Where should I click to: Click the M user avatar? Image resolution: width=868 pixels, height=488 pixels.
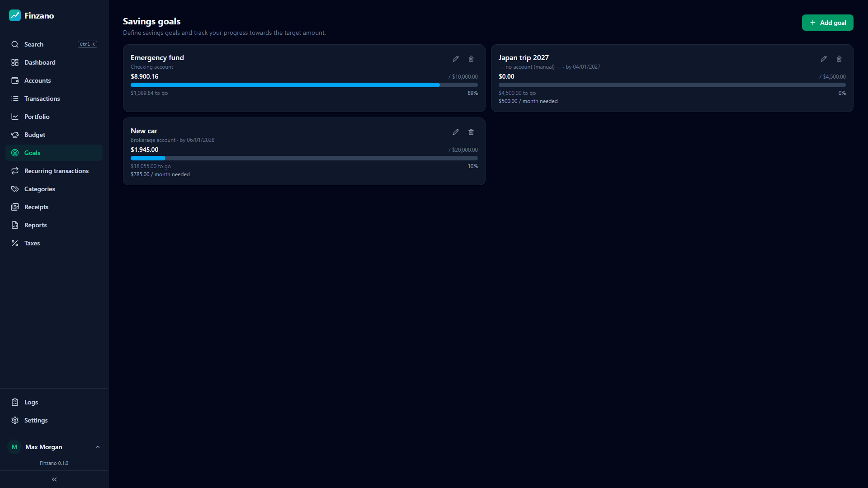(14, 447)
